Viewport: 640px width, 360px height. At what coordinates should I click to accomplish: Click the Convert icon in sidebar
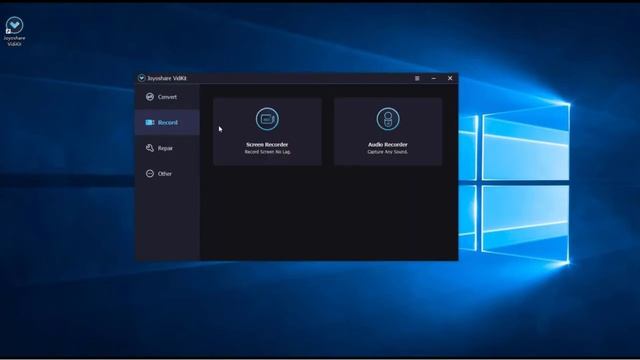(x=150, y=97)
